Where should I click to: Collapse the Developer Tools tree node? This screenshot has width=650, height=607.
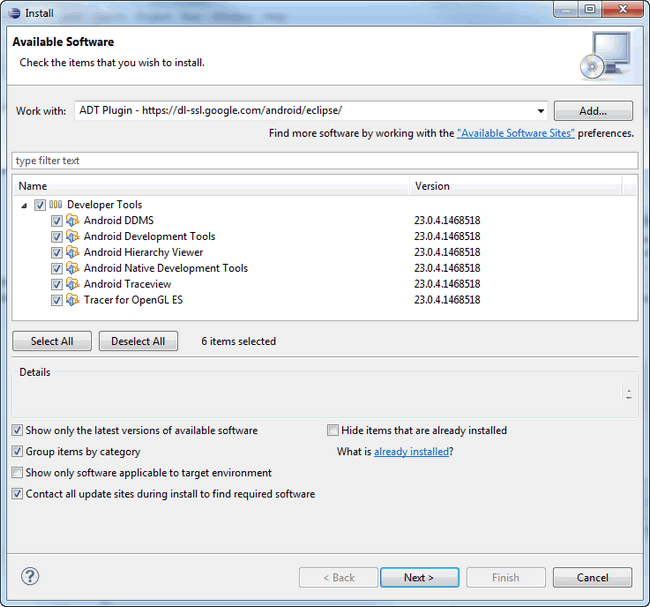point(24,205)
